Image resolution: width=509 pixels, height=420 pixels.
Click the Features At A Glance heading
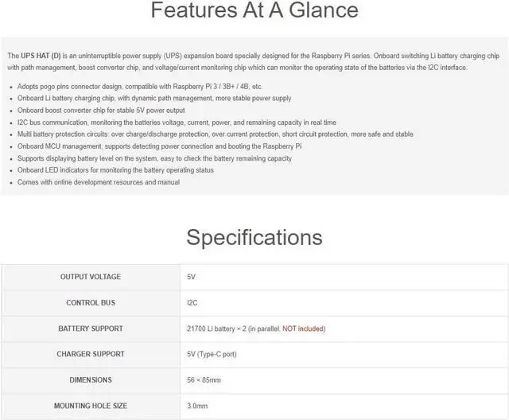254,10
